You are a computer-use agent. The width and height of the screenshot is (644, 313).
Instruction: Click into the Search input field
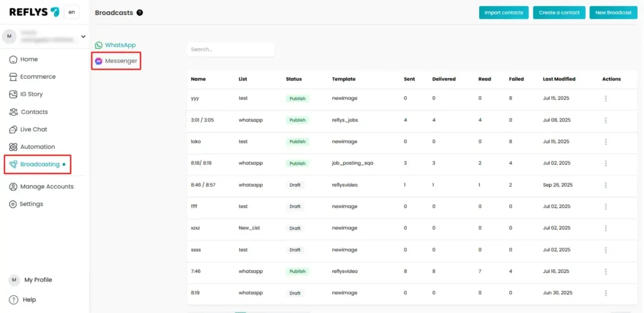point(230,49)
